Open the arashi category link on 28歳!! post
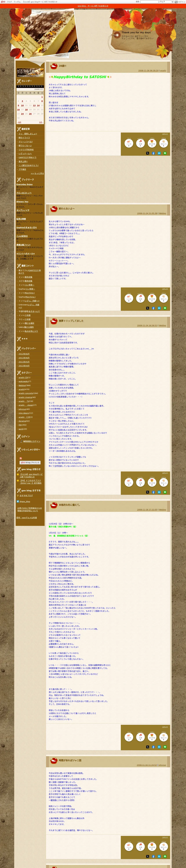Screen dimensions: 186x868 163,71
